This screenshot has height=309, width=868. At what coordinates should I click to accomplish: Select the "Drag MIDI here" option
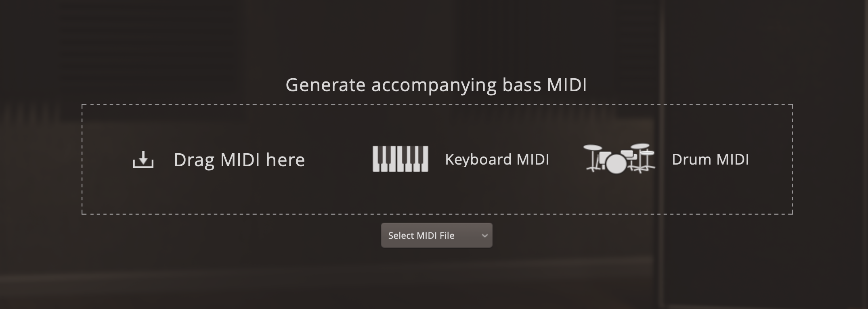point(239,160)
